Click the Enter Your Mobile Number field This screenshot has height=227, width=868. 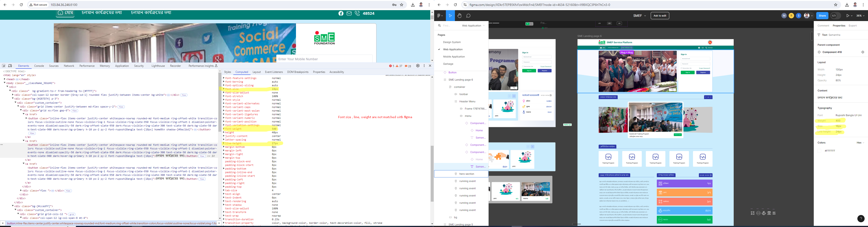324,59
